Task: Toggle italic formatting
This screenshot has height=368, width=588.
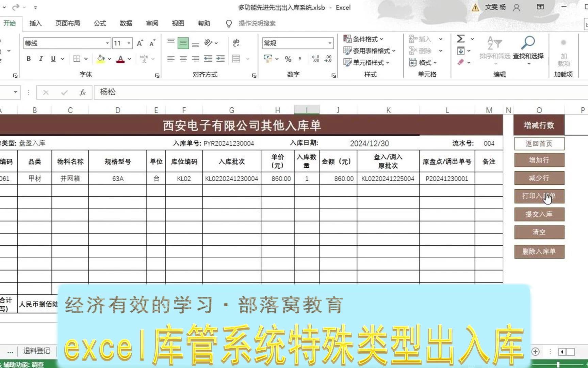Action: point(41,59)
